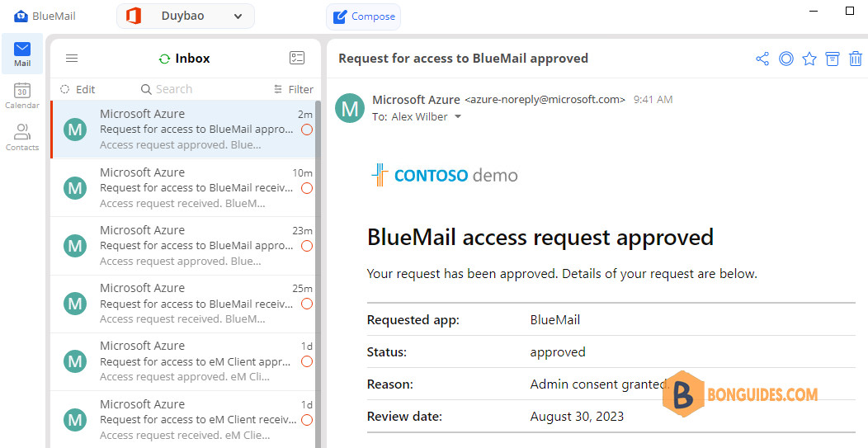Archive the opened email
Image resolution: width=868 pixels, height=448 pixels.
(x=833, y=59)
